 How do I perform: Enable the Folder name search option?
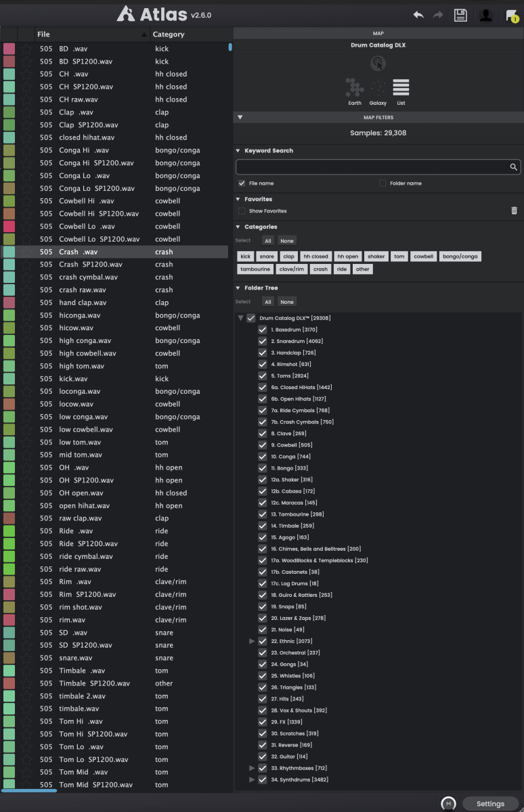point(383,183)
